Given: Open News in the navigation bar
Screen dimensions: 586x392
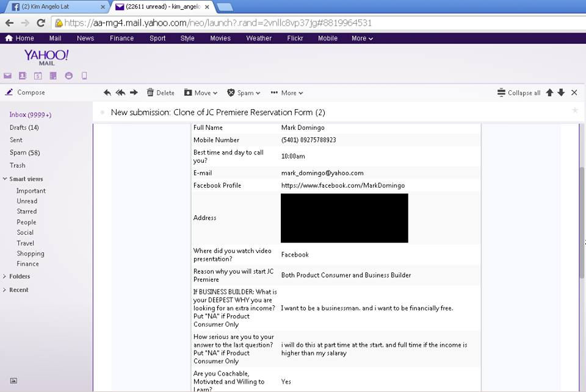Looking at the screenshot, I should [x=85, y=38].
